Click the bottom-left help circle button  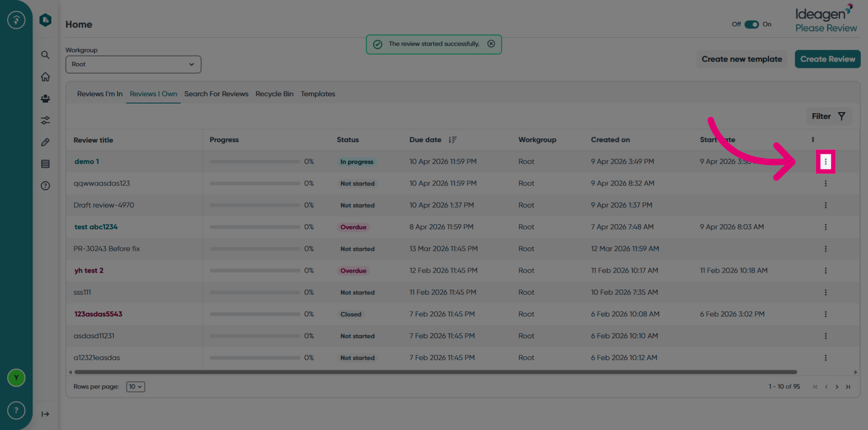(16, 411)
